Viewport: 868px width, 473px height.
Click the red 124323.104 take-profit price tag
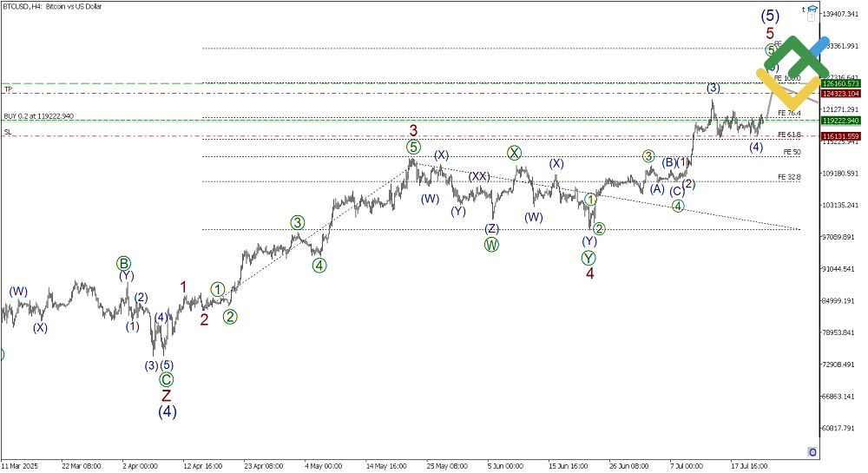(x=840, y=93)
